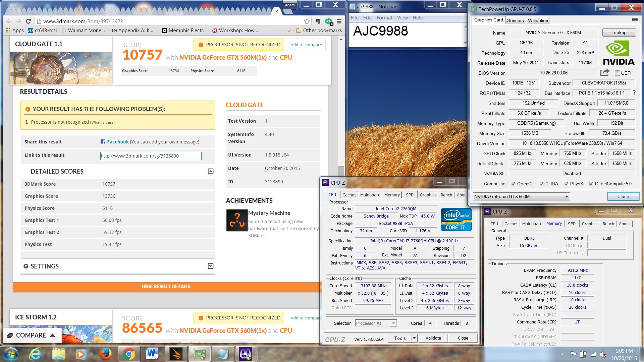Click the Chrome address bar URL
The image size is (644, 362).
tap(83, 21)
